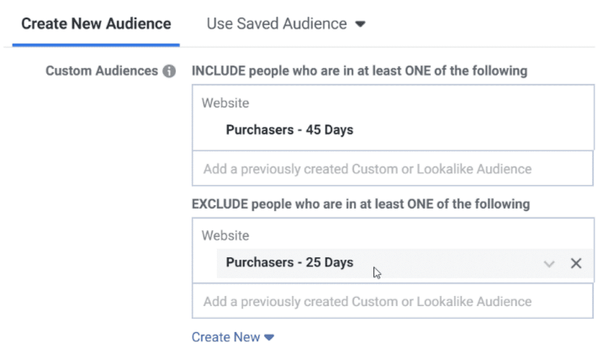Viewport: 614px width, 364px height.
Task: Click the EXCLUDE people heading text
Action: 361,204
